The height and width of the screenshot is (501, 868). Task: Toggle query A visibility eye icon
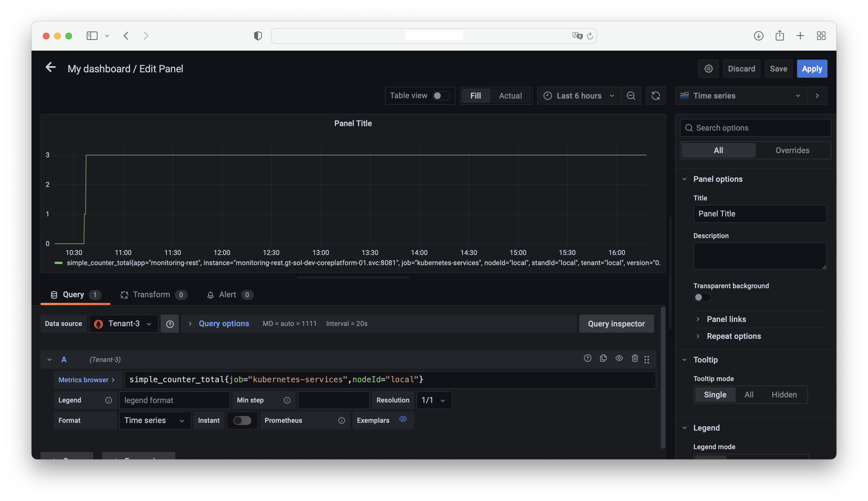pos(619,359)
